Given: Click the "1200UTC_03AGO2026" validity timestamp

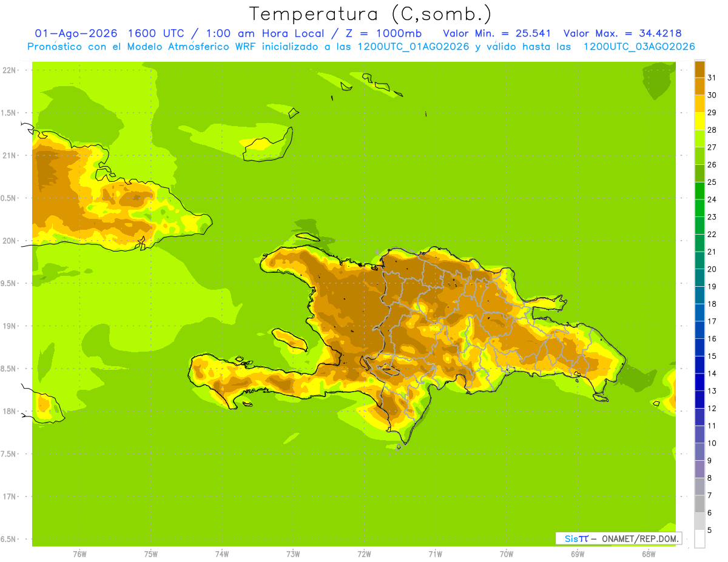Looking at the screenshot, I should pos(639,47).
